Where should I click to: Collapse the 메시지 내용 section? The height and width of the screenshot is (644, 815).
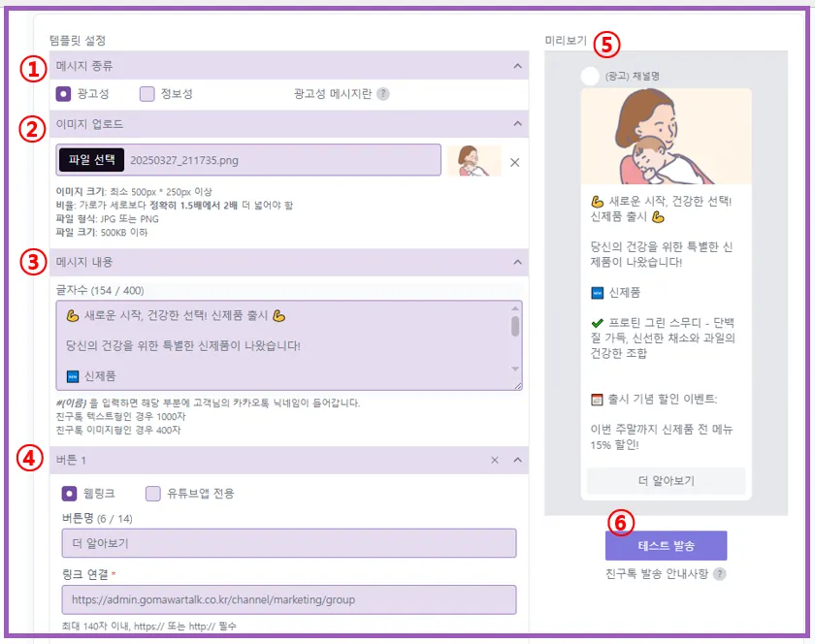point(517,262)
